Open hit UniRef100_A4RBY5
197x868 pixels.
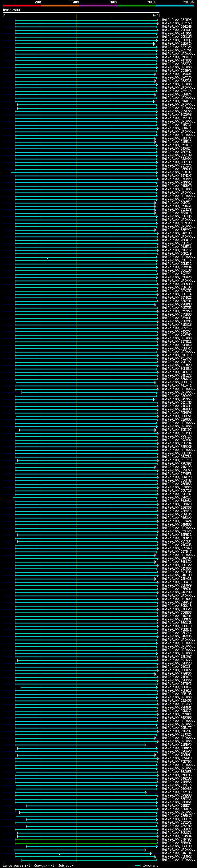click(176, 186)
